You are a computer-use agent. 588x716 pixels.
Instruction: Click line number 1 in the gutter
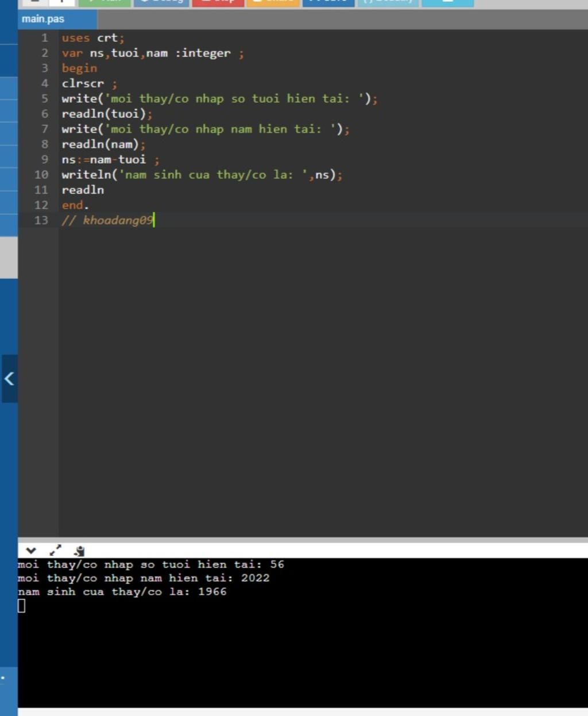[44, 38]
